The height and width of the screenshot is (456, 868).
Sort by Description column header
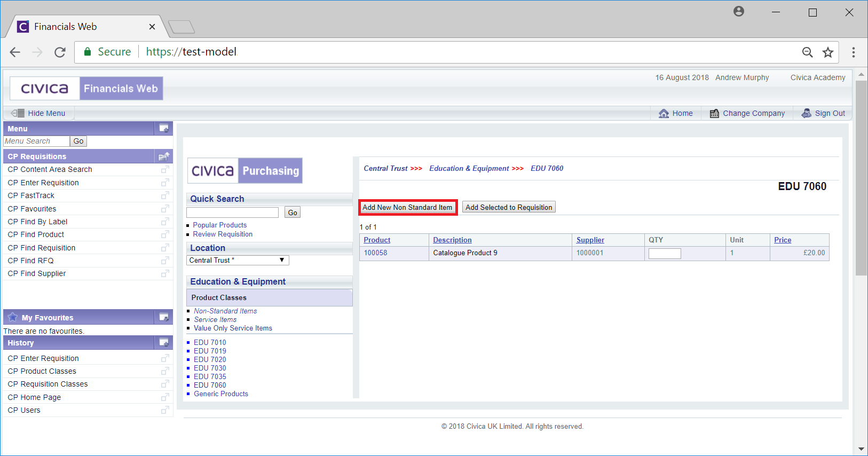pyautogui.click(x=452, y=240)
